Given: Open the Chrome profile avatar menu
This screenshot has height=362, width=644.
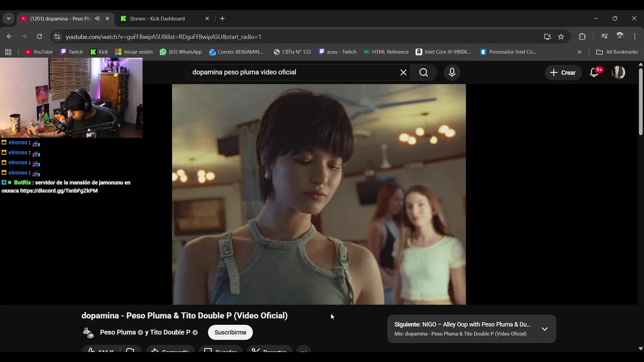Looking at the screenshot, I should click(x=620, y=37).
